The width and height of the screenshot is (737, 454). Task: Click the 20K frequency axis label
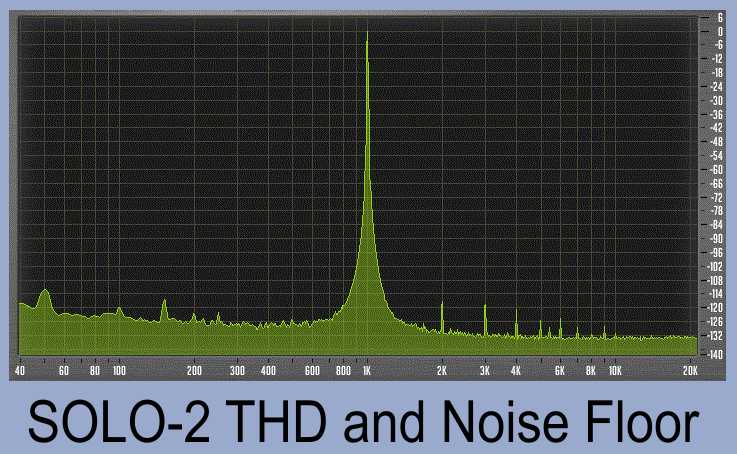pyautogui.click(x=690, y=371)
